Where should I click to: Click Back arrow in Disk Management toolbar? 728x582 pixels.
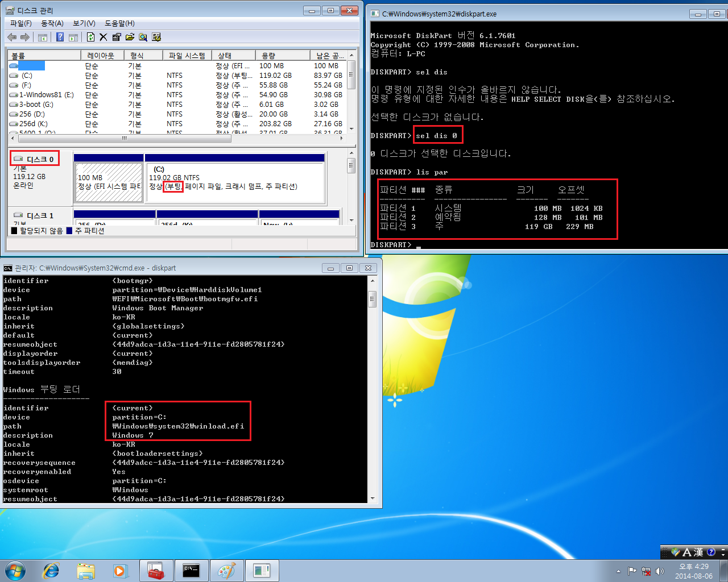coord(12,37)
